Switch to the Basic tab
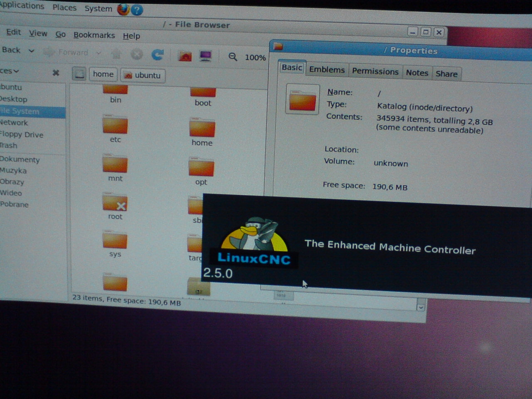The width and height of the screenshot is (532, 399). [x=292, y=67]
